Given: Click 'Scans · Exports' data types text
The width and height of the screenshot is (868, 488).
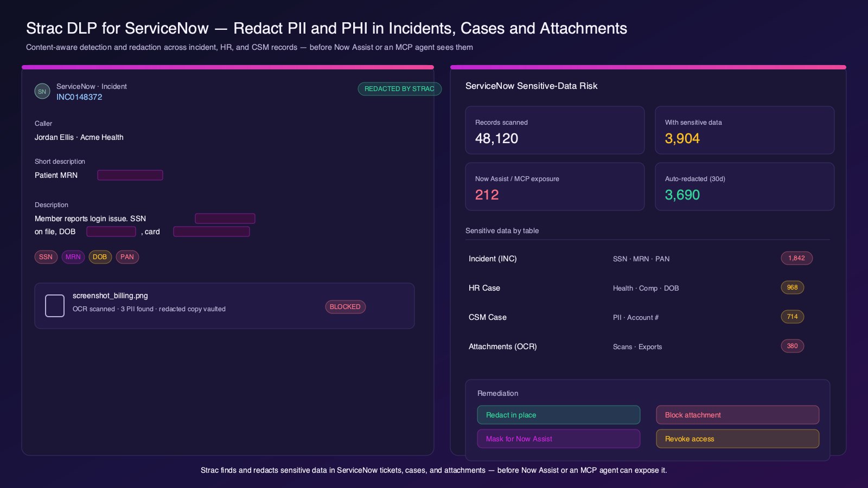Looking at the screenshot, I should [x=637, y=346].
